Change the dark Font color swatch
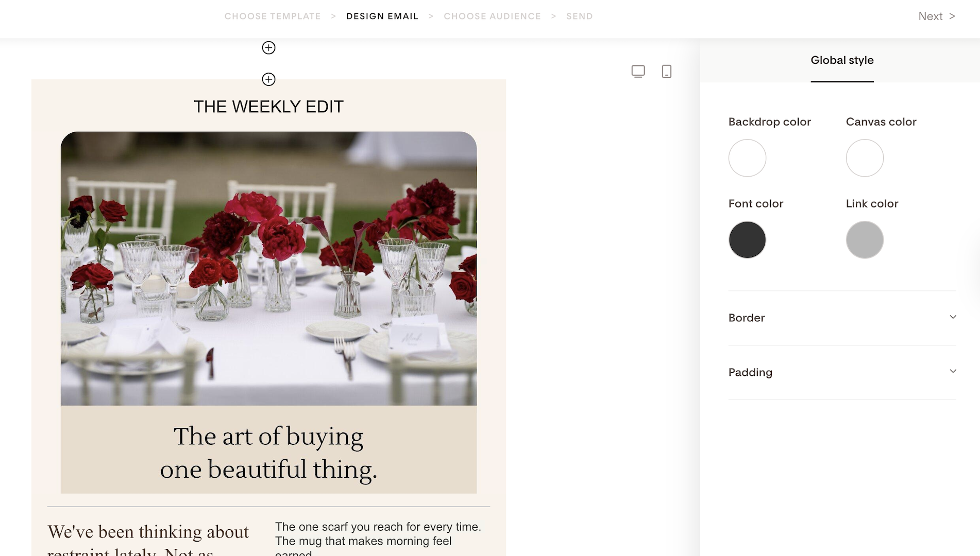 [747, 240]
